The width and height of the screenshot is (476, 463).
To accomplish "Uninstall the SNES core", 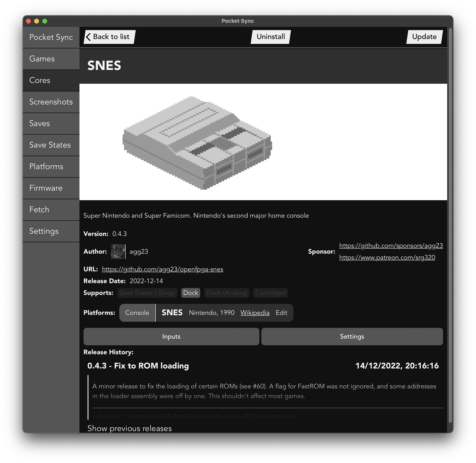I will [271, 37].
